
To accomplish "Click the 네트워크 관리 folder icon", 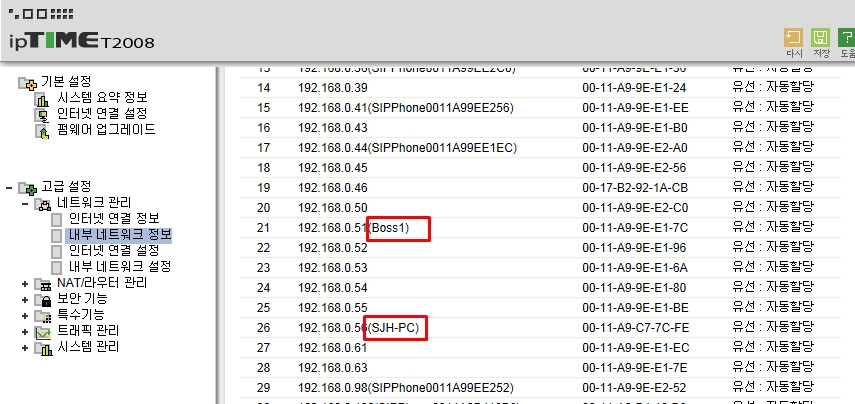I will click(x=43, y=204).
